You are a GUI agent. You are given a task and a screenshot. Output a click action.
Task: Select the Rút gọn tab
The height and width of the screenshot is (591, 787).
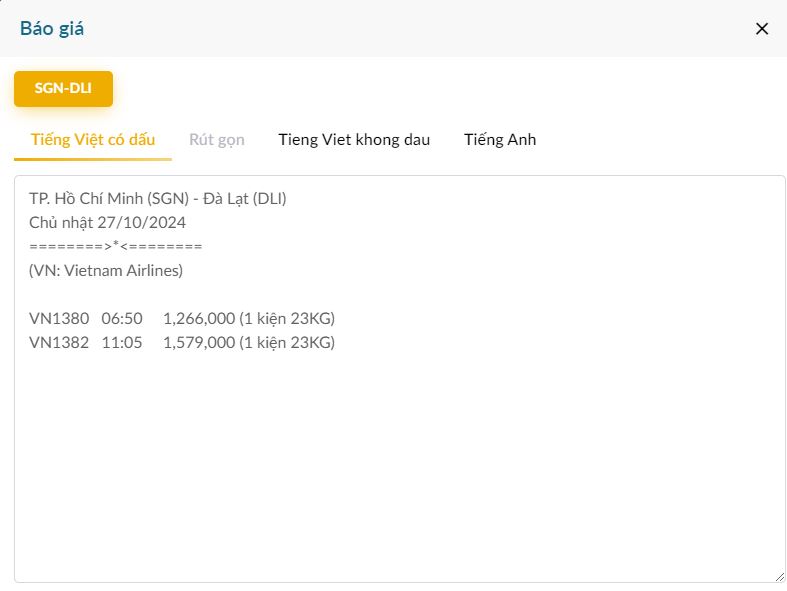217,139
